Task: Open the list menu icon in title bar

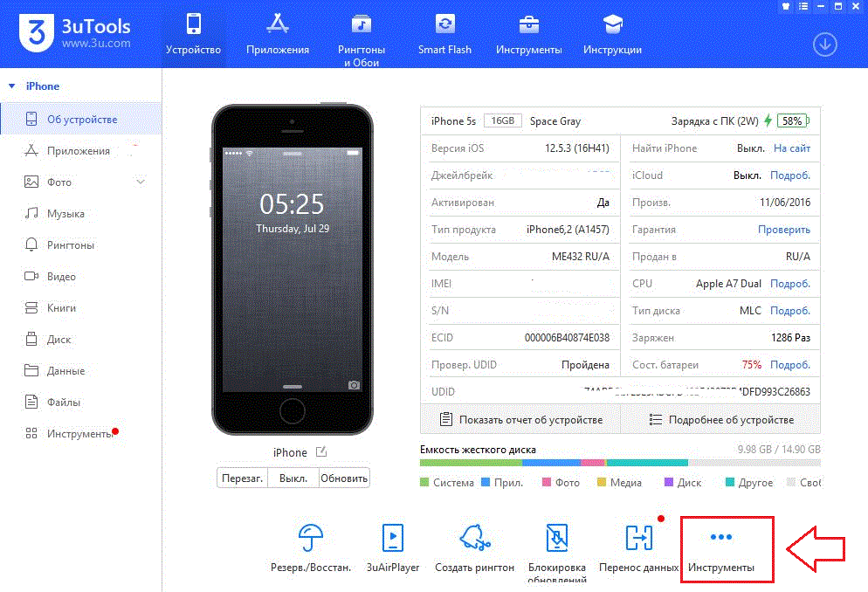Action: coord(803,7)
